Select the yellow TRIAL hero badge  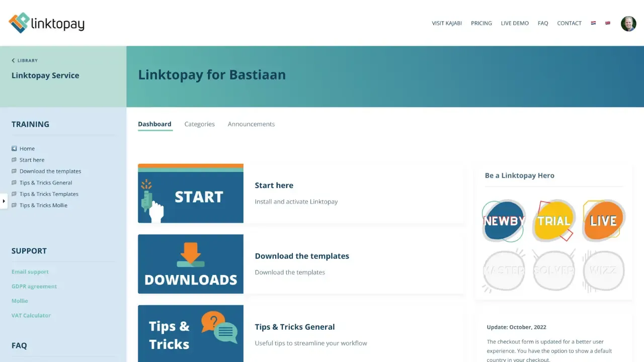(x=553, y=221)
